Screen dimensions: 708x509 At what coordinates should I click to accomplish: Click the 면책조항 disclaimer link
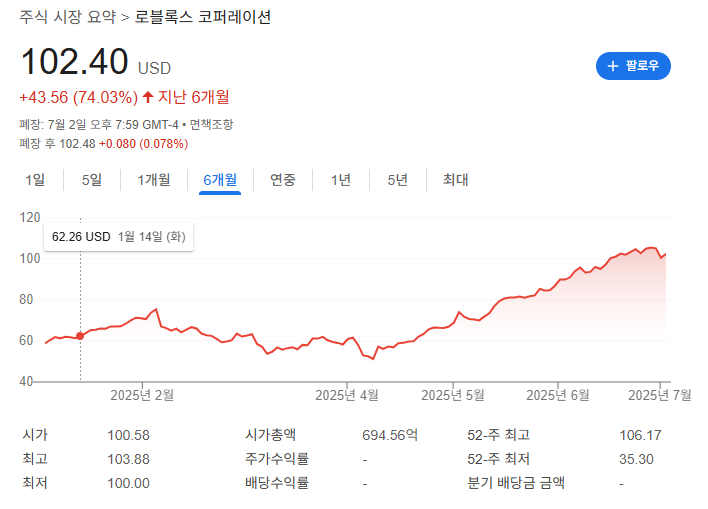coord(211,124)
